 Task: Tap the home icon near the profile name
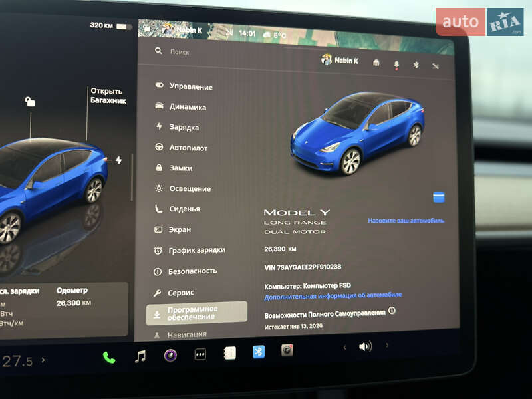[376, 61]
